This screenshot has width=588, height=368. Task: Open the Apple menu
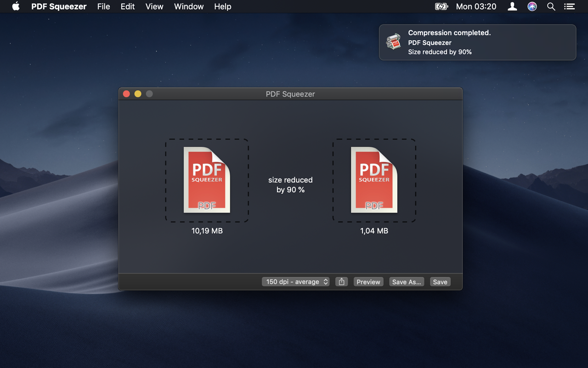tap(16, 6)
